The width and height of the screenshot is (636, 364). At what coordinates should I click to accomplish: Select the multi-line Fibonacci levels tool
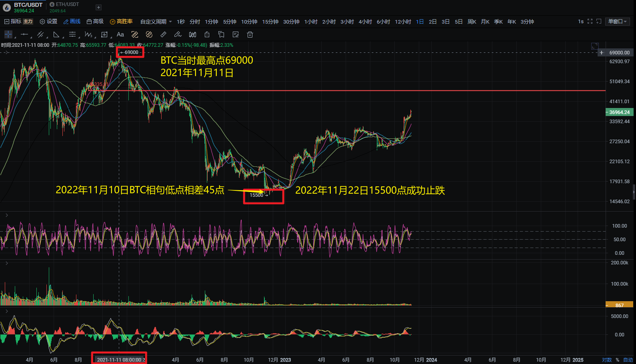[72, 34]
